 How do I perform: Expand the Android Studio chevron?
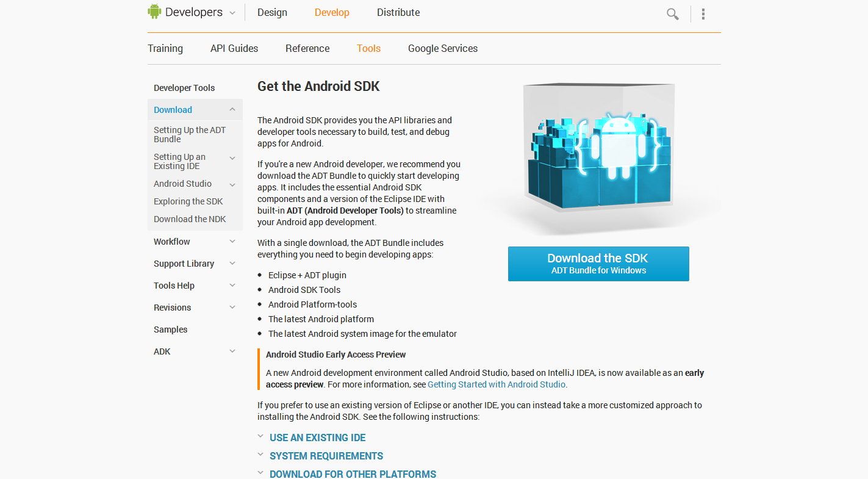232,184
